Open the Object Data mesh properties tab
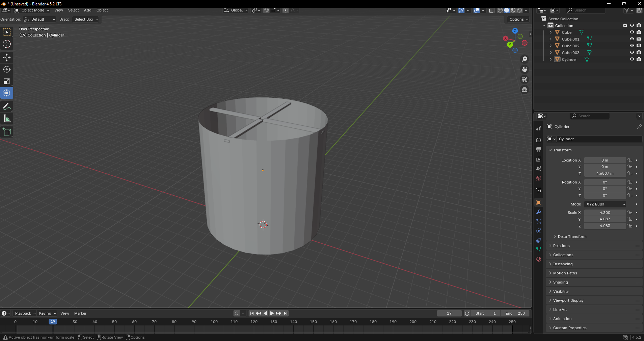This screenshot has width=644, height=341. 539,250
